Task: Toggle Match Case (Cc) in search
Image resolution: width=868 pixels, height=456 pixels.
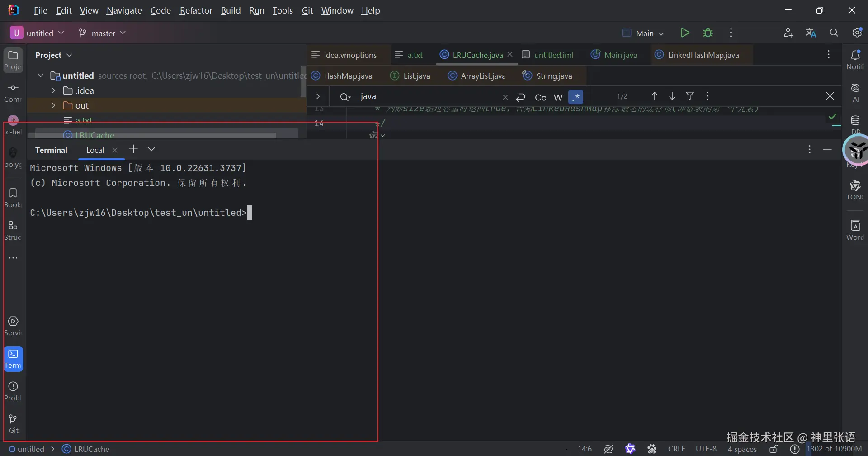Action: pos(541,97)
